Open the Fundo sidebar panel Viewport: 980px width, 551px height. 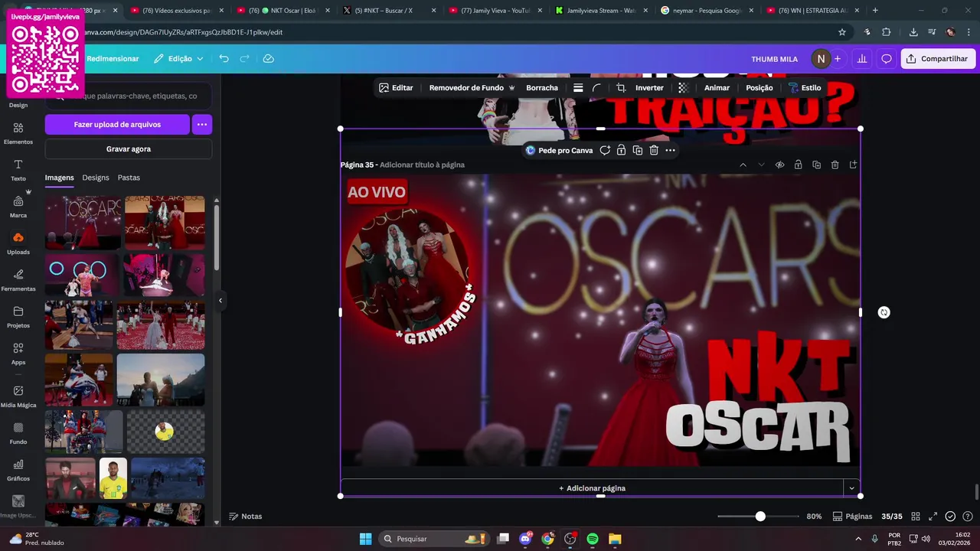[x=18, y=433]
